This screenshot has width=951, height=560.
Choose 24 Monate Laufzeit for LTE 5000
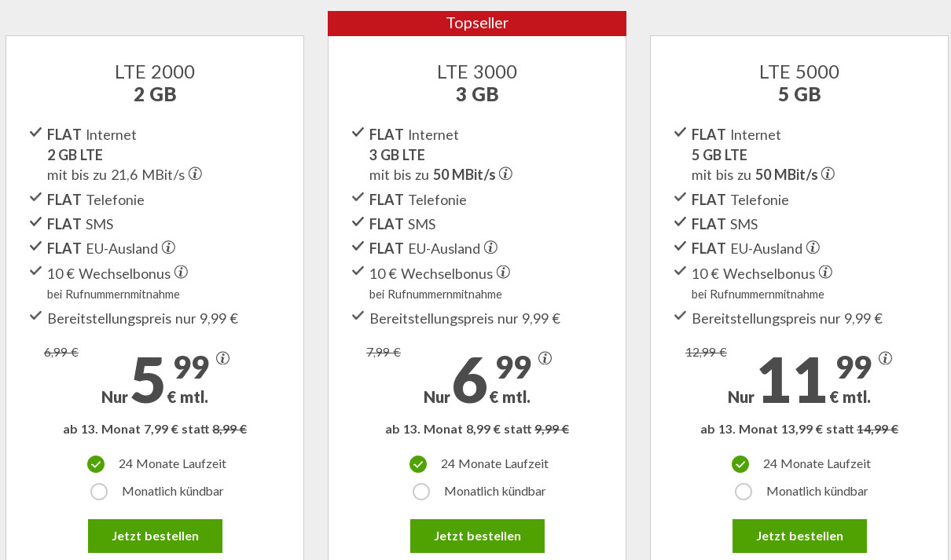(x=740, y=464)
